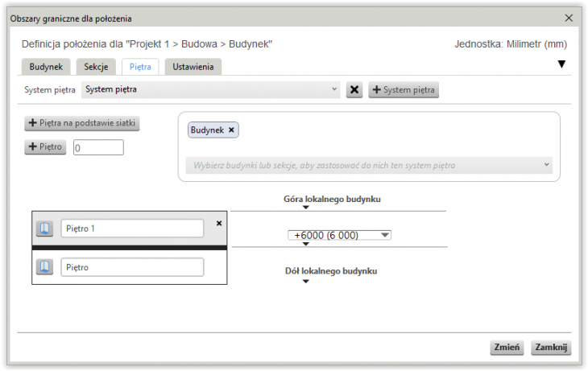This screenshot has height=371, width=588.
Task: Open the Ustawienia tab
Action: click(193, 67)
